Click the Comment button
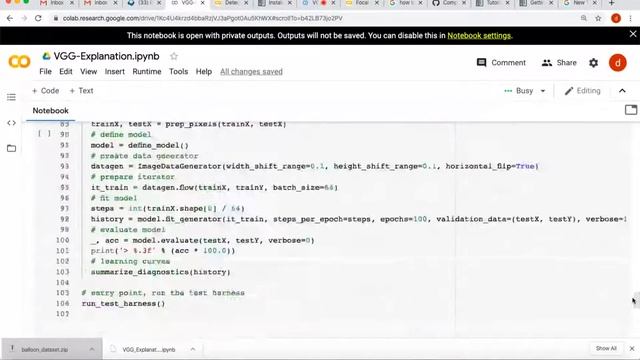 pyautogui.click(x=501, y=62)
